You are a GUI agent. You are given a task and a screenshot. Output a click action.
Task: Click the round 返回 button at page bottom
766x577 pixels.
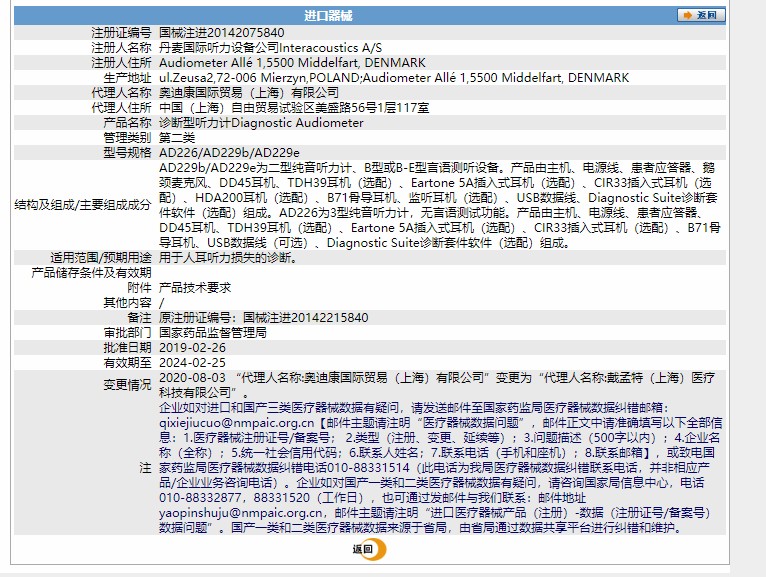(x=369, y=549)
